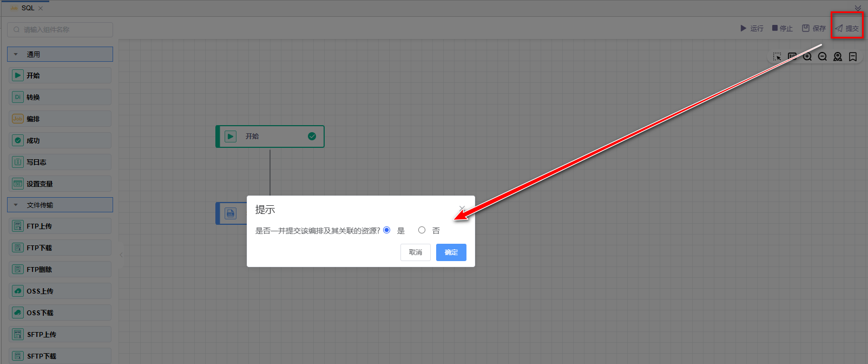This screenshot has height=364, width=868.
Task: Expand the double-chevron at top right
Action: tap(858, 8)
